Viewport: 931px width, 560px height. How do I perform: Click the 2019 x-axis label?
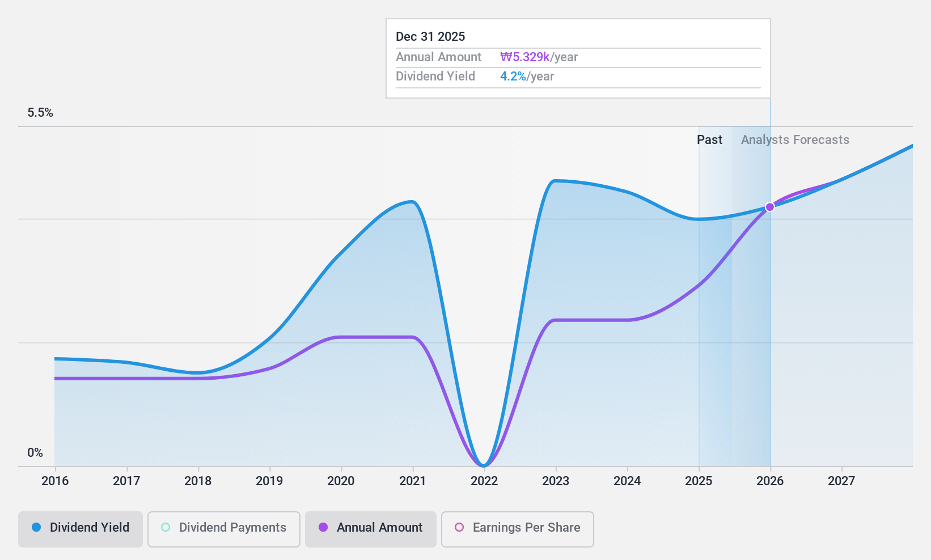(269, 481)
